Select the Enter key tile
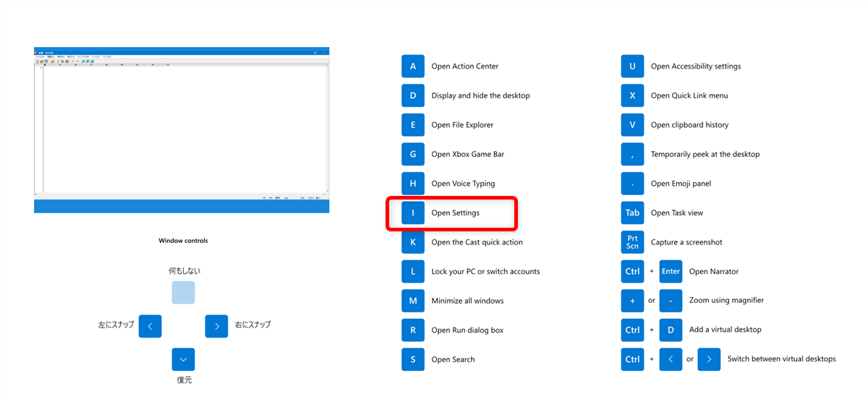Screen dimensions: 868x402 tap(671, 271)
